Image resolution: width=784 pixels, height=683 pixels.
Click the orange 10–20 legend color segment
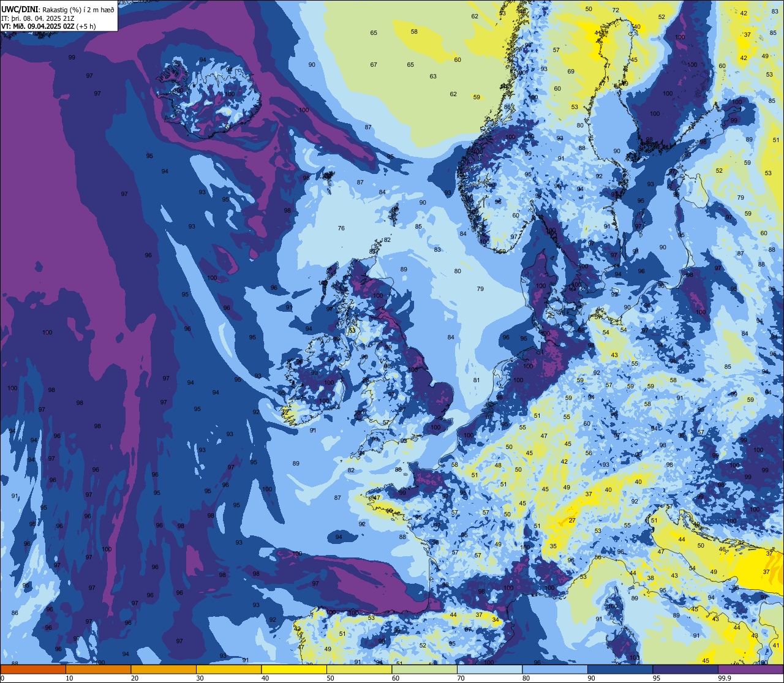[98, 669]
